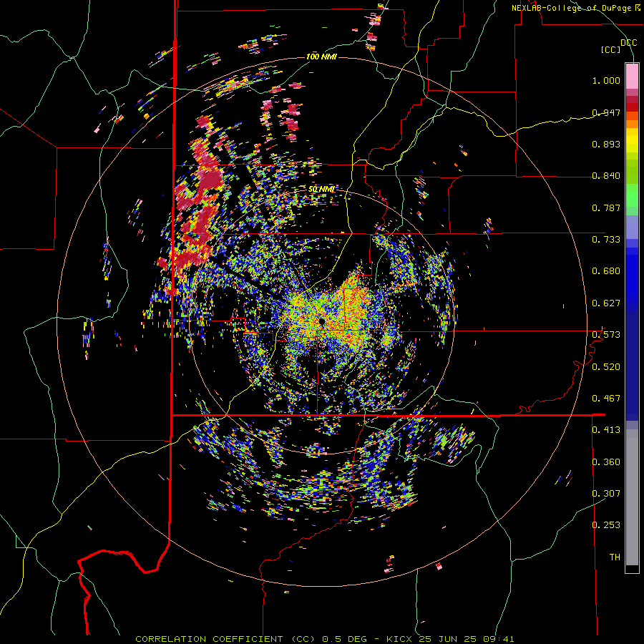Pick the light pink color bar segment
Screen dimensions: 644x644
point(632,76)
